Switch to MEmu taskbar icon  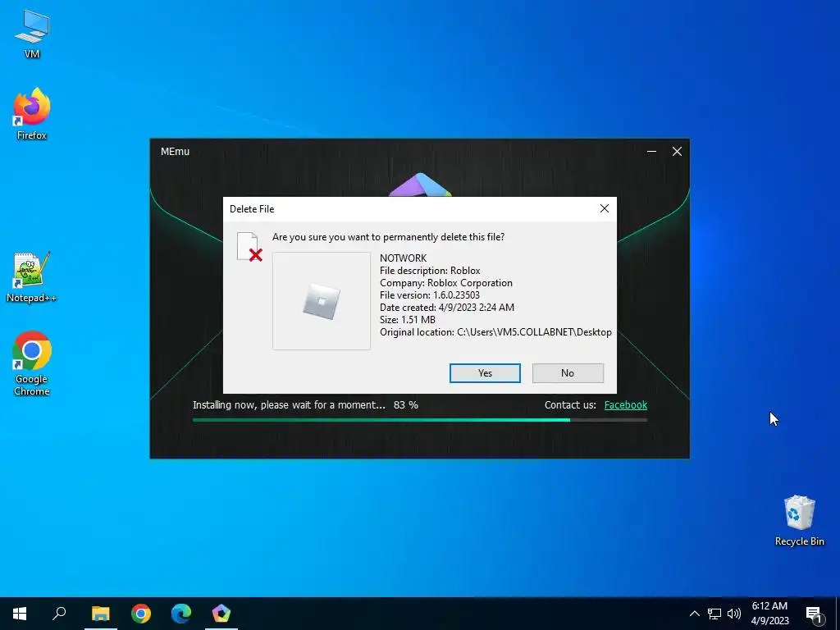pos(221,614)
